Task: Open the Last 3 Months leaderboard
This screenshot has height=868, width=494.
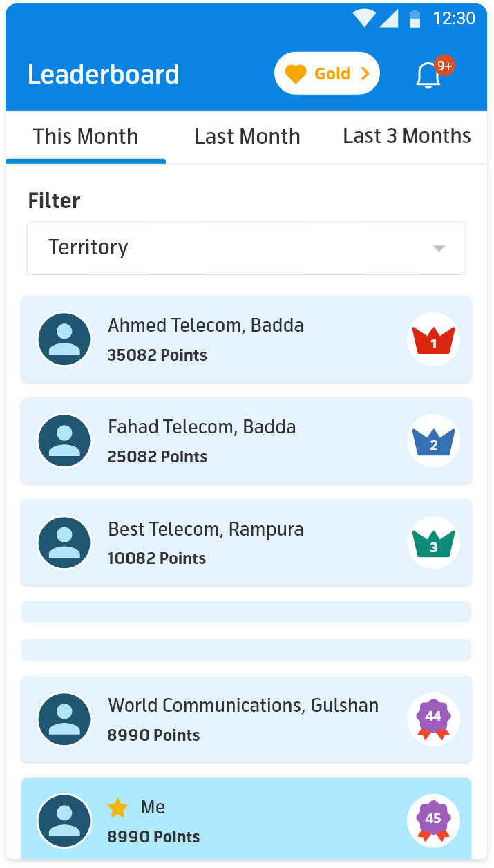Action: (406, 136)
